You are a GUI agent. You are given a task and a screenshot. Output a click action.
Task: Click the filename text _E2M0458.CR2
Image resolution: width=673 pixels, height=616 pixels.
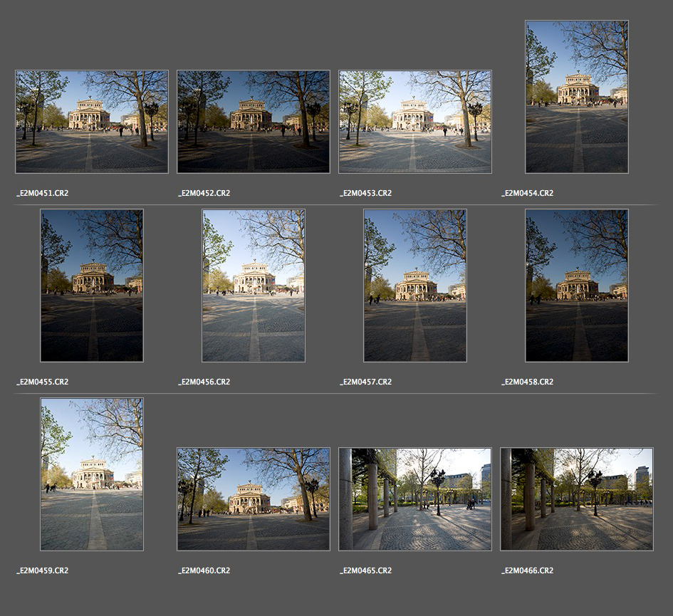click(x=528, y=382)
